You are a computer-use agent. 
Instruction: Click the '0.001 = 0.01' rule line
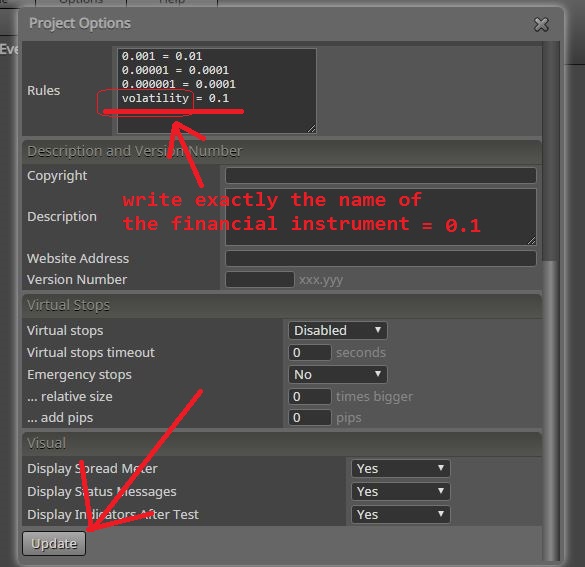(162, 56)
